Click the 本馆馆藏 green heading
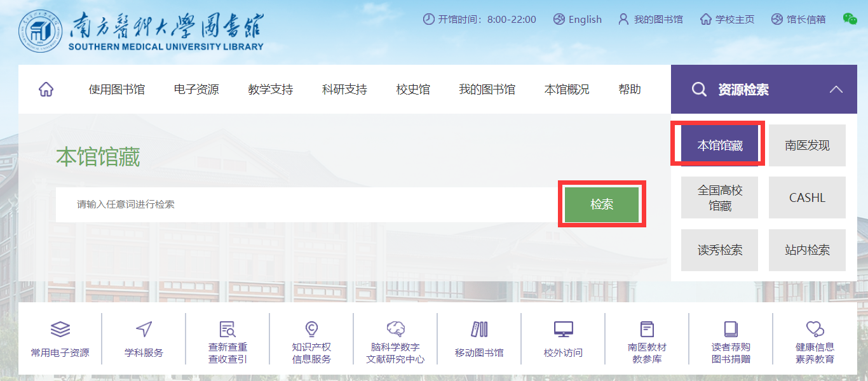 [x=98, y=157]
